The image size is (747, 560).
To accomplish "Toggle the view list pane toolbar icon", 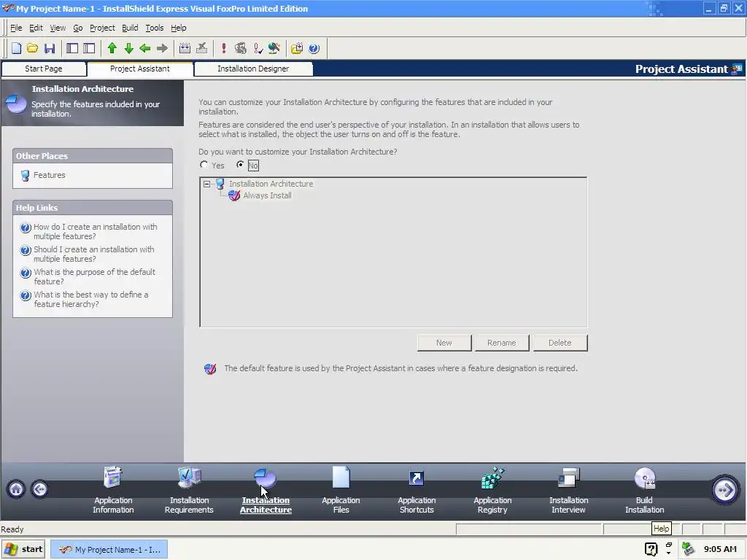I will 72,48.
